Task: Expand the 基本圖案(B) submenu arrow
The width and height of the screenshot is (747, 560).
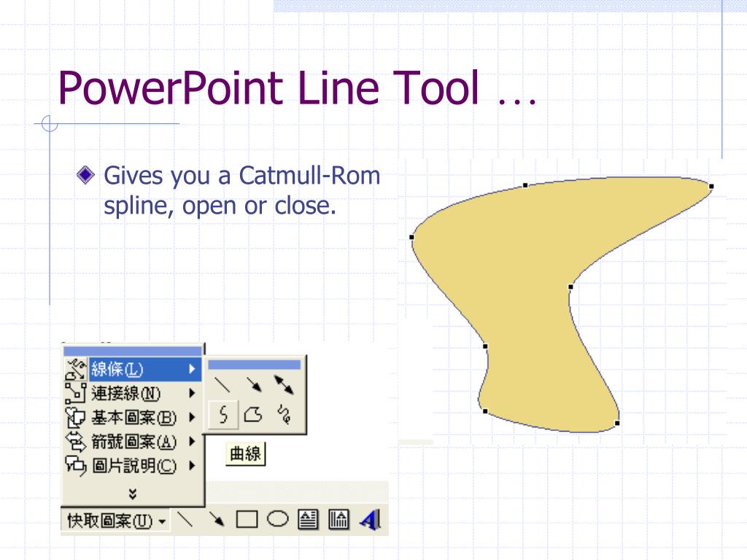Action: (192, 418)
